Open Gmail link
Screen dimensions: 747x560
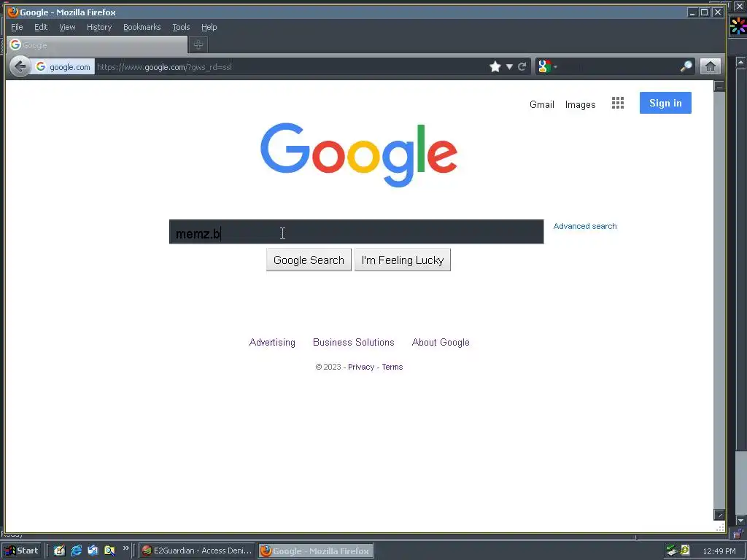(542, 104)
